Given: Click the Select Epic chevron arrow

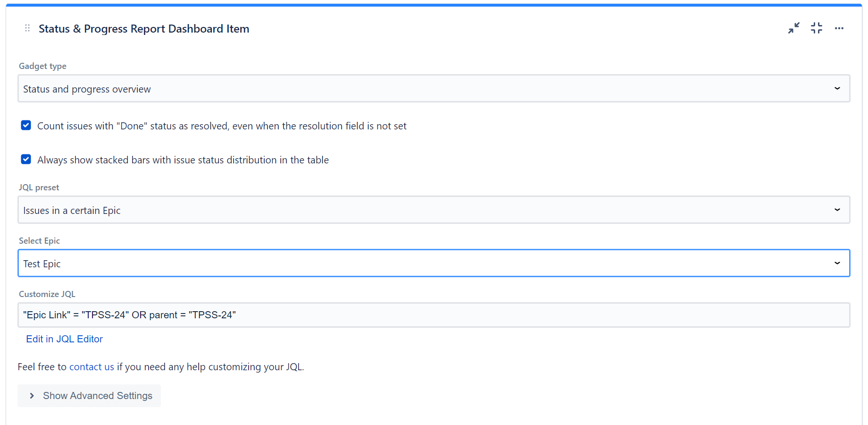Looking at the screenshot, I should (x=837, y=263).
